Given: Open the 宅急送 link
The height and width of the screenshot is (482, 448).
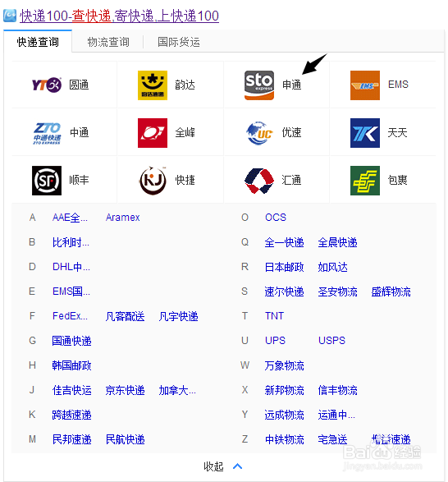Looking at the screenshot, I should click(333, 439).
